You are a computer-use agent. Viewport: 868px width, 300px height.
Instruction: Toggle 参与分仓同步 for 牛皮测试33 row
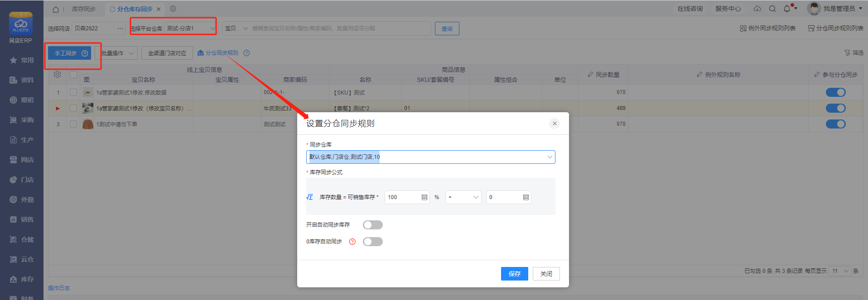tap(835, 108)
